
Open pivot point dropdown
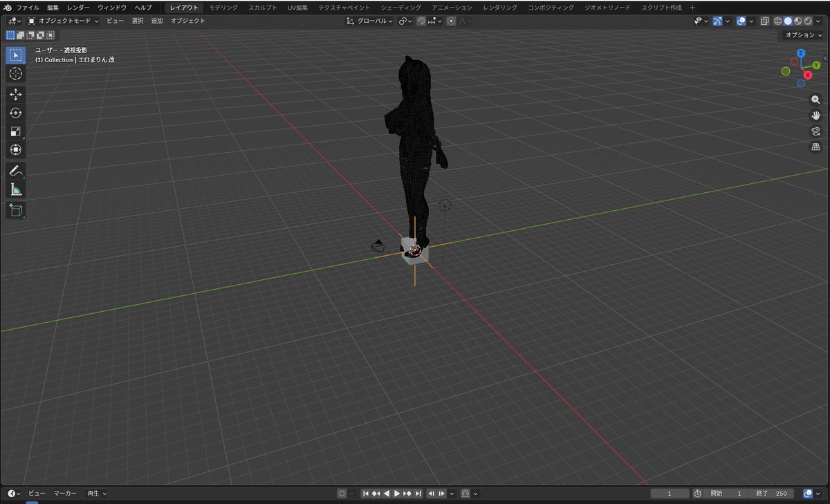point(405,21)
